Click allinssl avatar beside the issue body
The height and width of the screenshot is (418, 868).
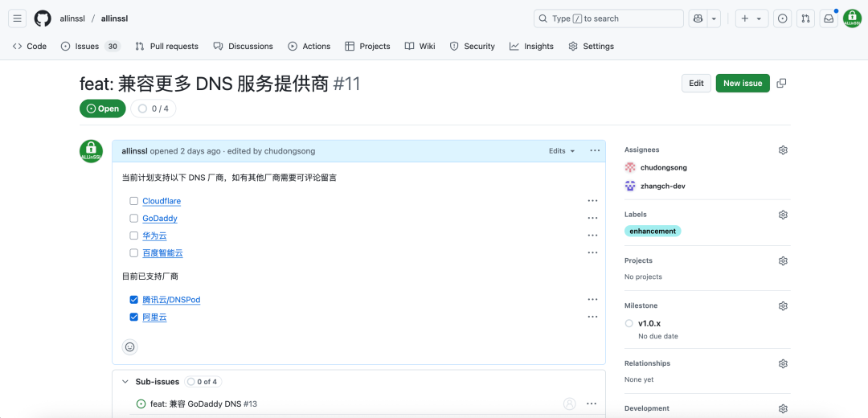[92, 151]
